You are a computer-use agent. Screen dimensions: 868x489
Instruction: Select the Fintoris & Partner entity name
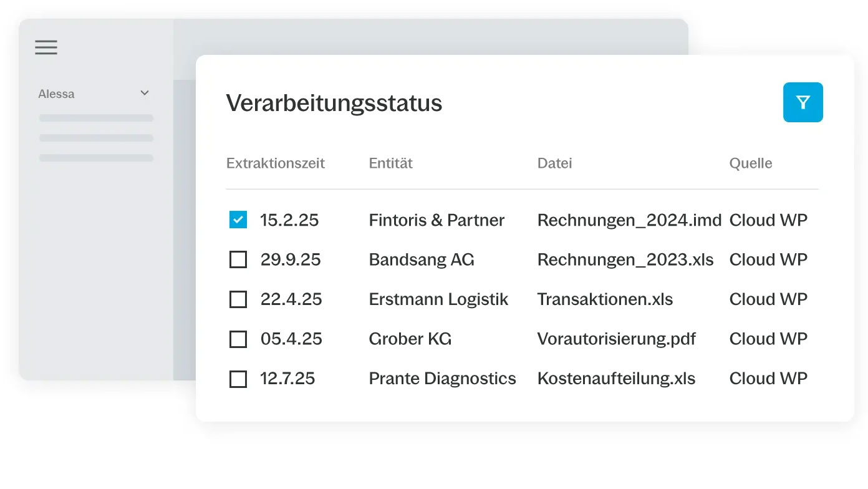[436, 220]
